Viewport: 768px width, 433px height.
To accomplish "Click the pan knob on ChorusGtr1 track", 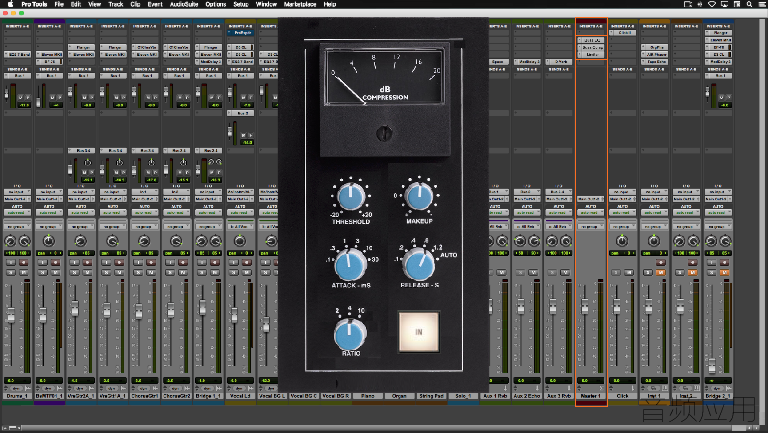I will (144, 241).
